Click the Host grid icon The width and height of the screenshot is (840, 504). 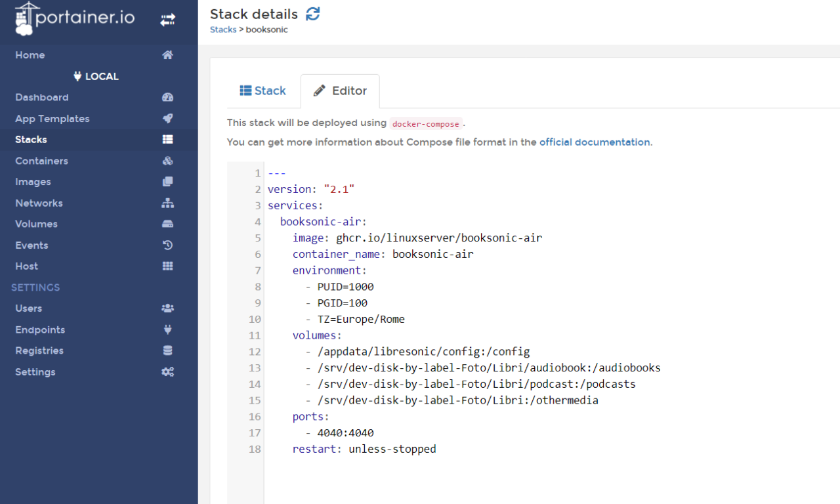tap(167, 266)
